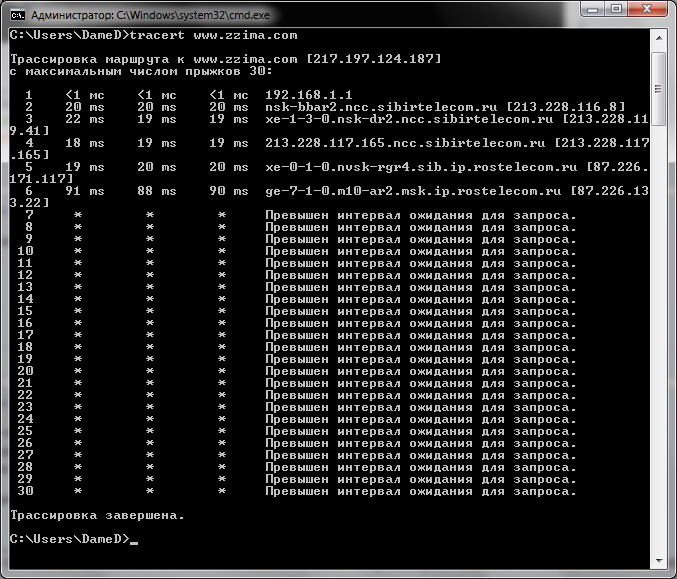Click the scrollbar down arrow
677x579 pixels.
[x=659, y=560]
